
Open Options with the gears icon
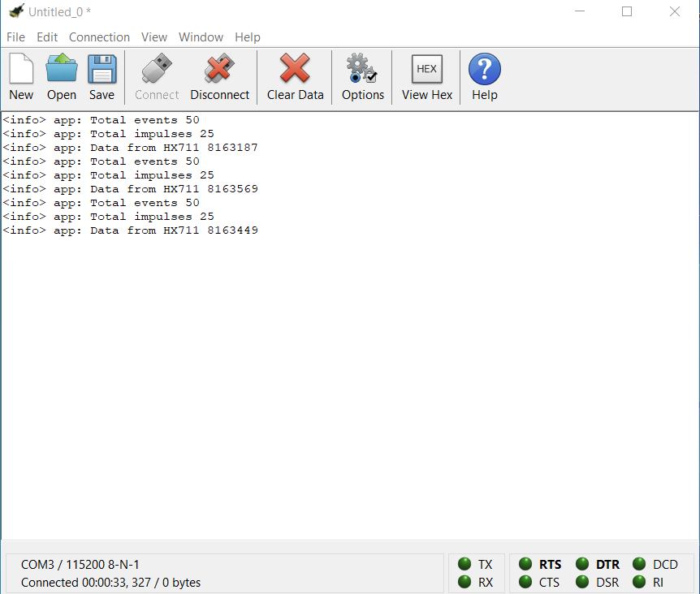point(362,68)
